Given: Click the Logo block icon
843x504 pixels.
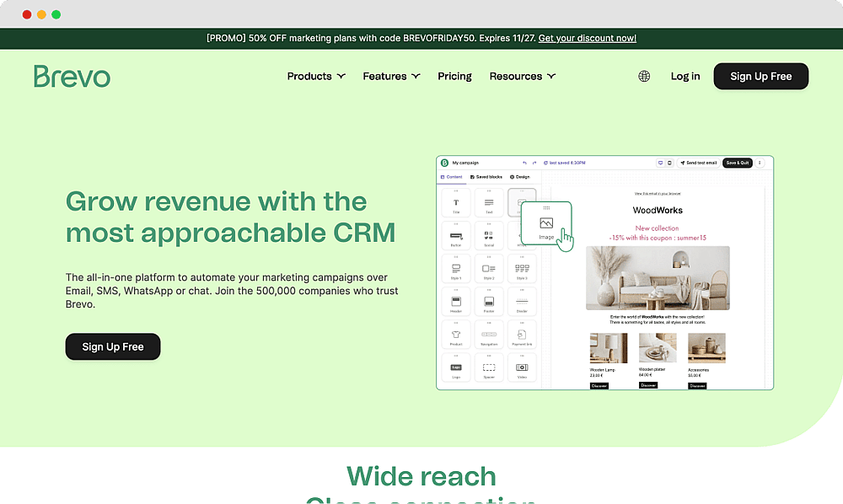Looking at the screenshot, I should tap(456, 368).
